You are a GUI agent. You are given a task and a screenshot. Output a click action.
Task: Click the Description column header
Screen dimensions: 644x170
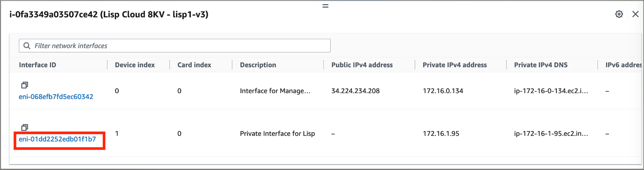point(258,65)
